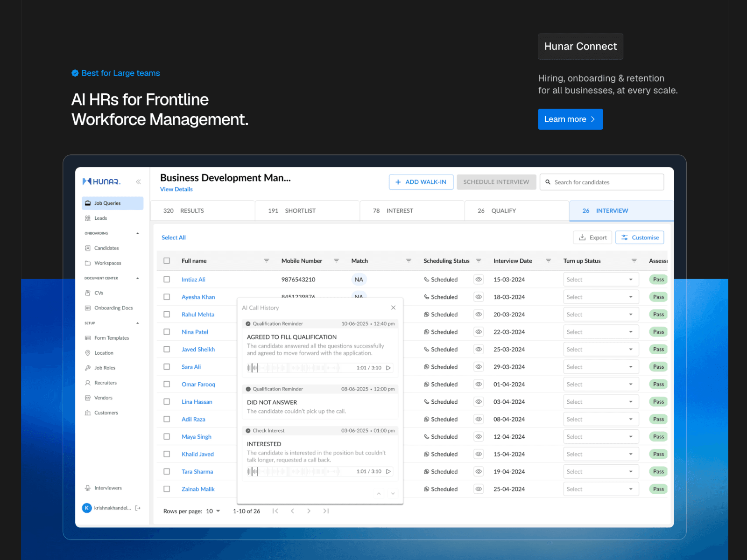Click the Export button
Screen dimensions: 747x560
coord(592,238)
